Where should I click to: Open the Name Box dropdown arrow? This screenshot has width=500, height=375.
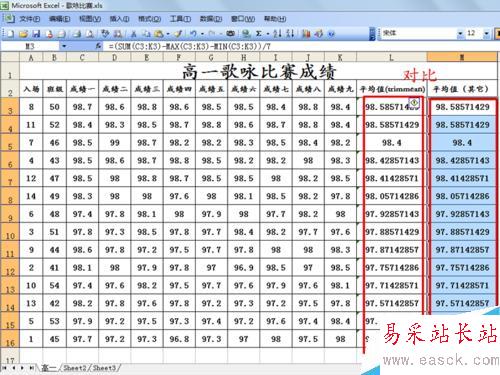click(x=64, y=46)
